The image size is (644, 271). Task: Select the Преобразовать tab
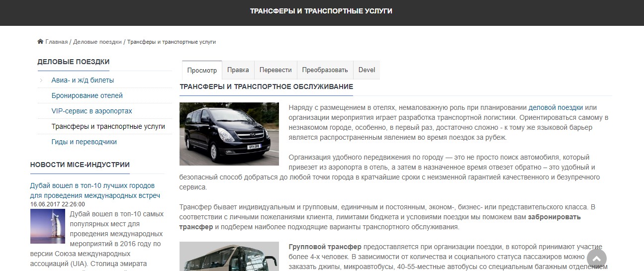pos(325,70)
